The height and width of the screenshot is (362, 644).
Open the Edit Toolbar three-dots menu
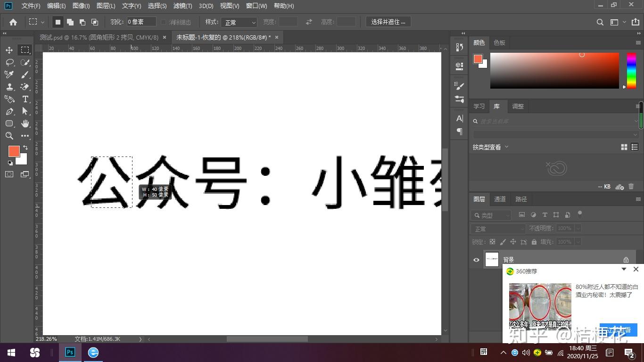25,136
